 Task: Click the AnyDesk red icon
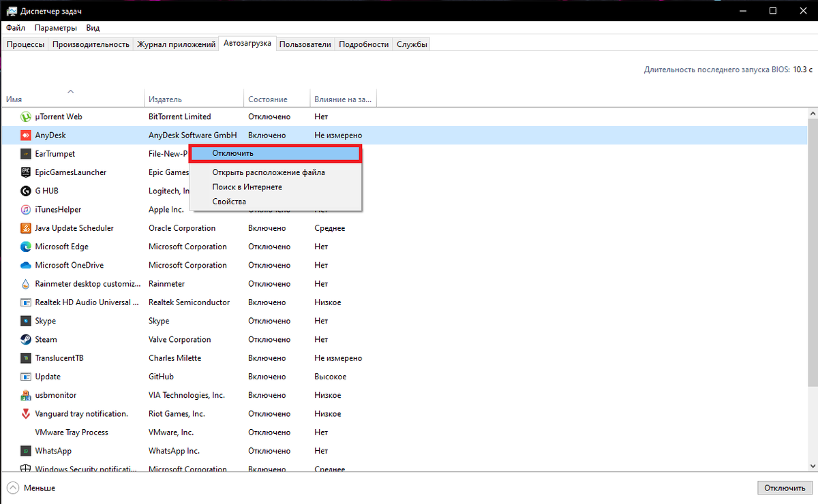coord(26,135)
